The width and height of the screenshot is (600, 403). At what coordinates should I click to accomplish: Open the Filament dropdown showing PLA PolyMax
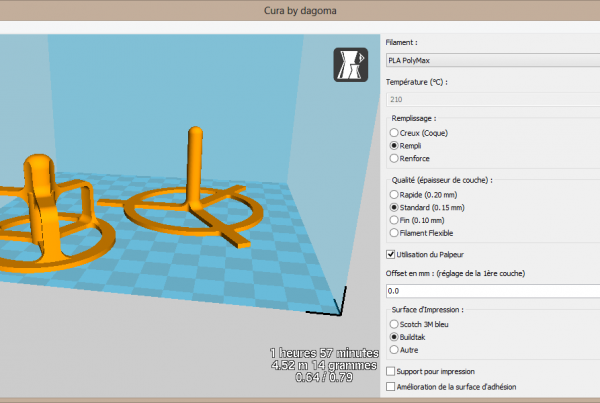tap(493, 60)
